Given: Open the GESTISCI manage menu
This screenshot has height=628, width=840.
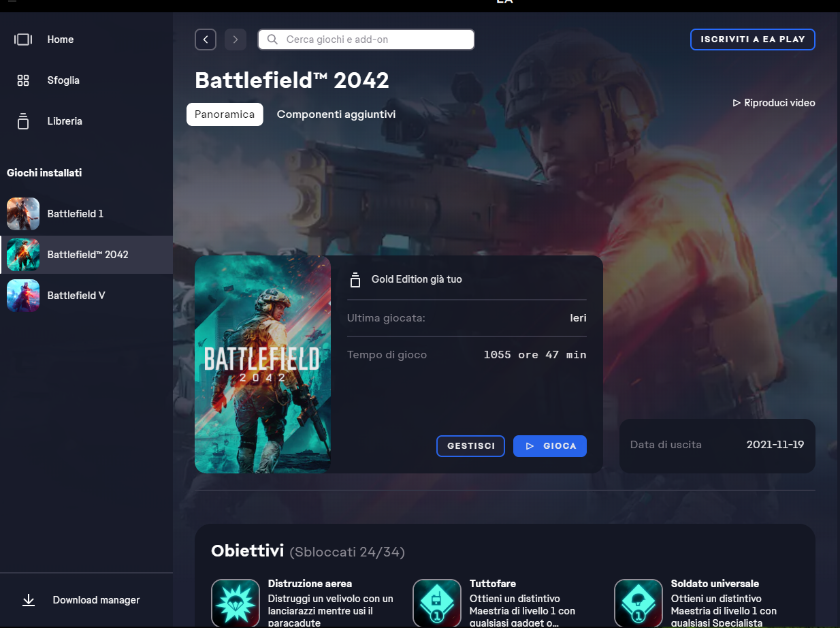Looking at the screenshot, I should coord(470,446).
